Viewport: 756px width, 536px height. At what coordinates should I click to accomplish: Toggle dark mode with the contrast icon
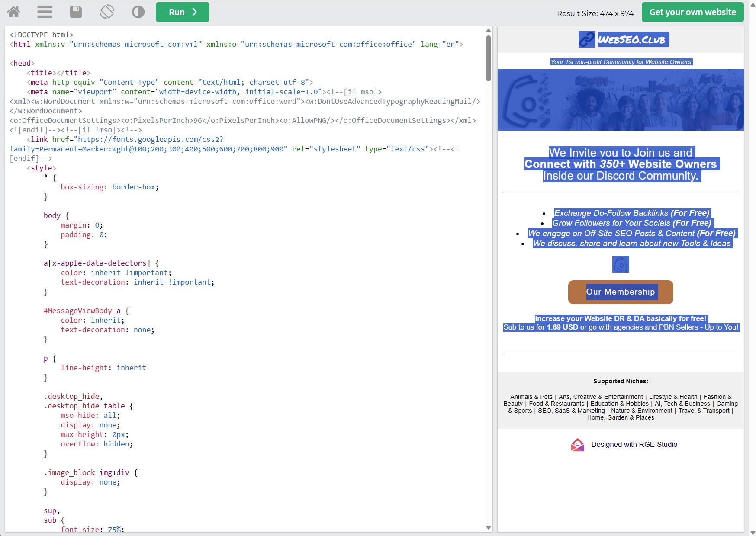[138, 12]
